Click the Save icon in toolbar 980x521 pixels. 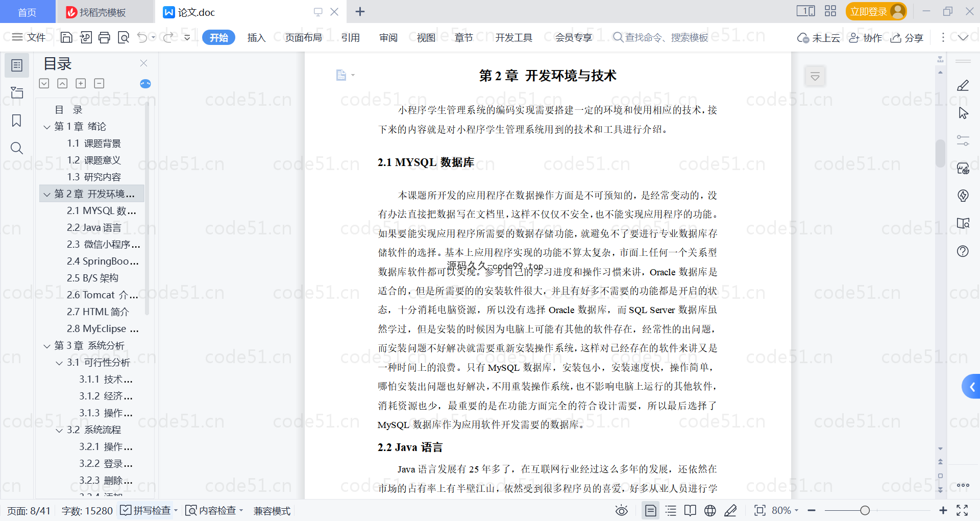coord(66,37)
